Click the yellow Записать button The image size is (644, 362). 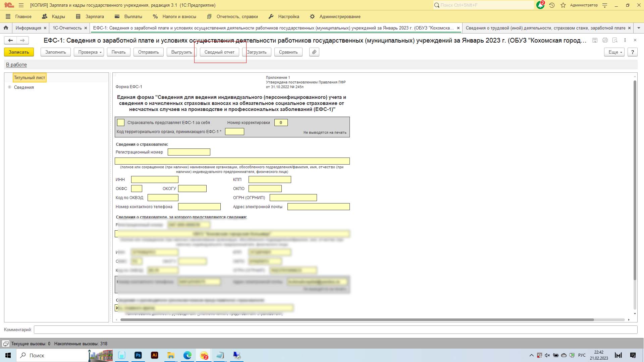coord(19,52)
